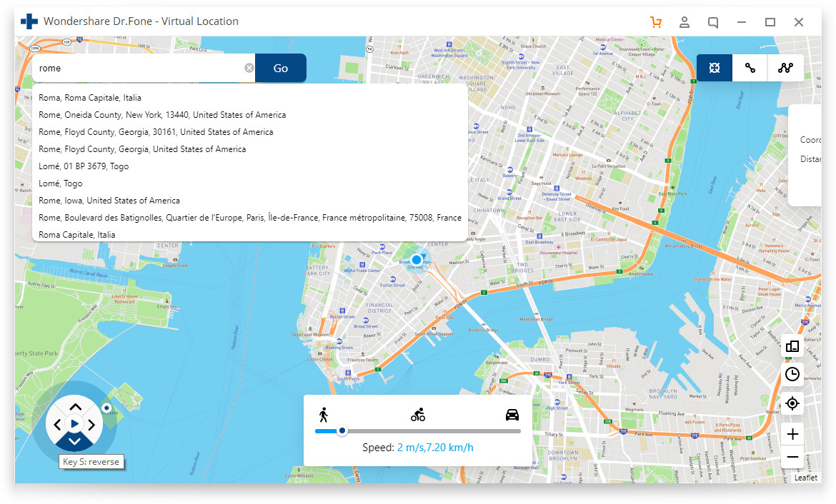
Task: Select driving speed preset icon
Action: point(512,413)
